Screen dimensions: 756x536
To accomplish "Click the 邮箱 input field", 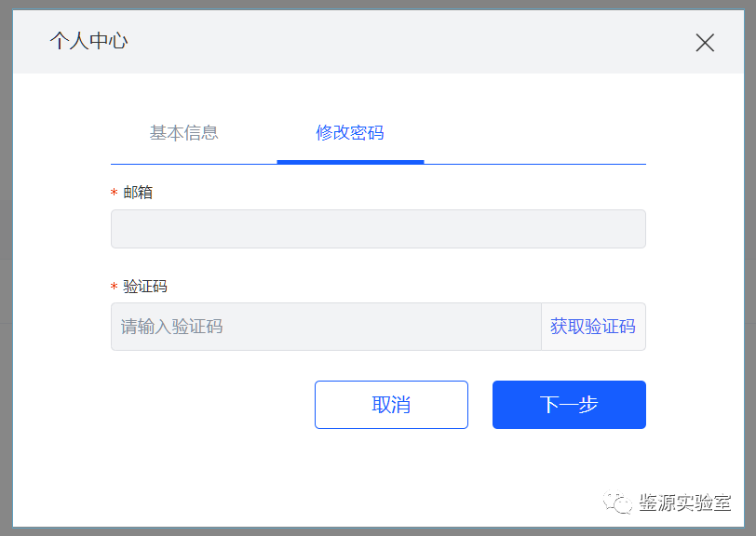I will (378, 229).
